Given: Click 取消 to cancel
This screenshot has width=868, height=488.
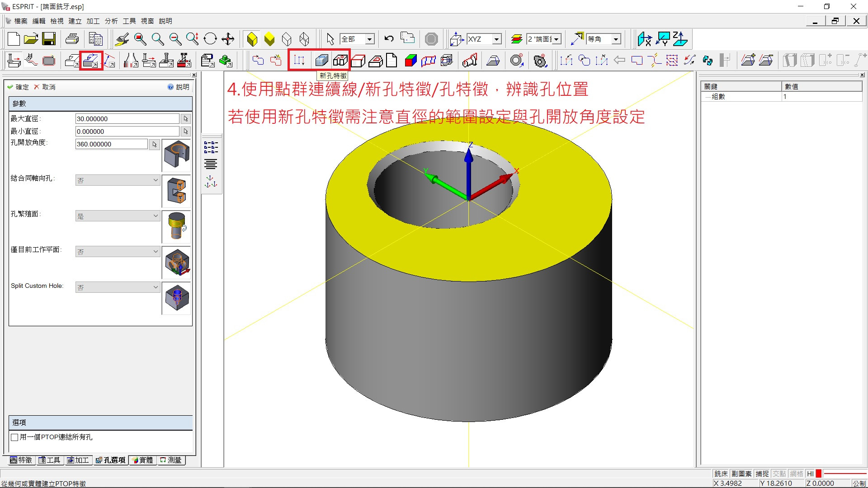Looking at the screenshot, I should pyautogui.click(x=44, y=87).
